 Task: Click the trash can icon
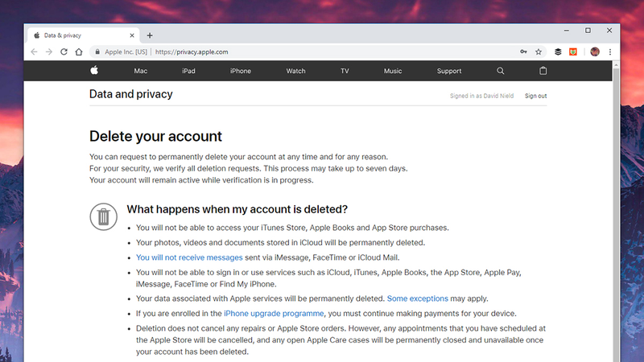(x=104, y=216)
